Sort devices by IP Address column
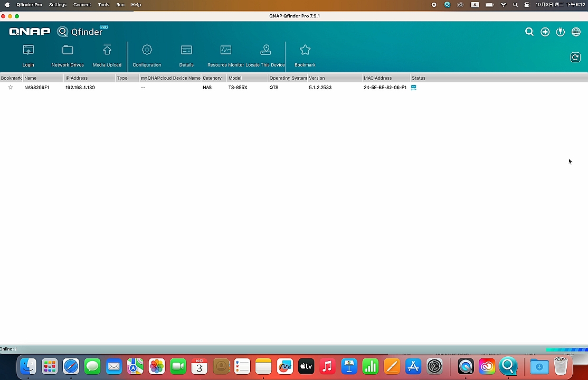 [77, 78]
